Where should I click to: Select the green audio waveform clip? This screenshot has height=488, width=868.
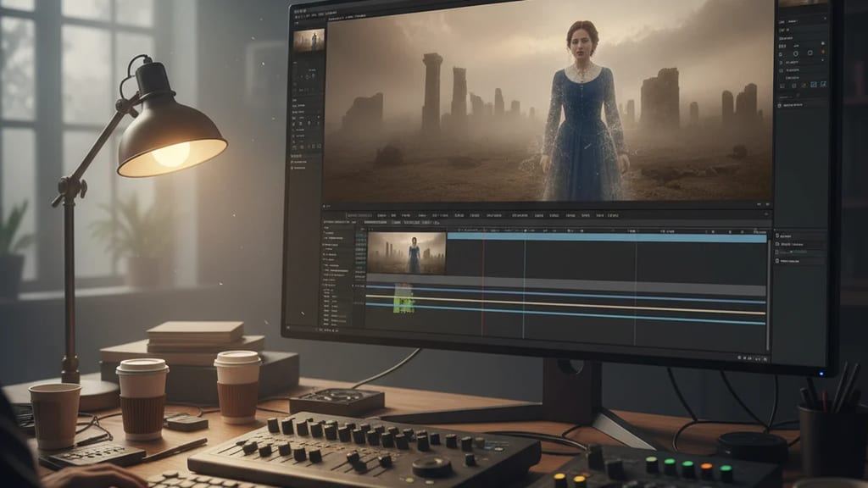(x=403, y=299)
